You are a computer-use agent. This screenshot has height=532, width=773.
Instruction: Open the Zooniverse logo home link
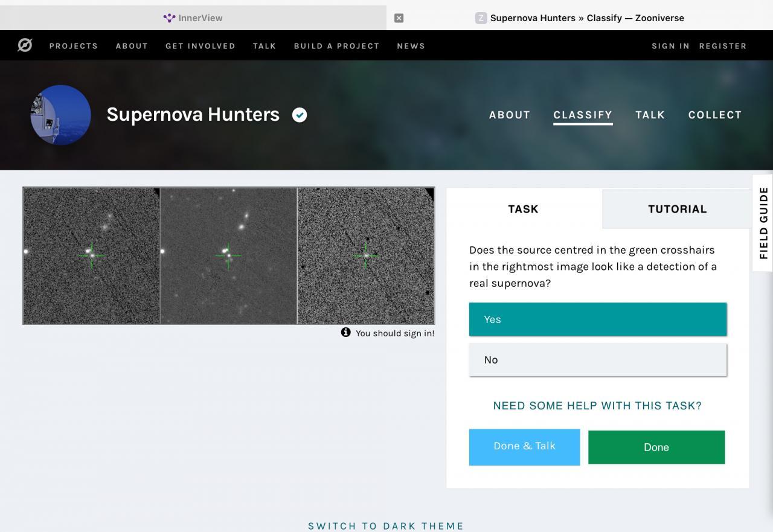25,45
